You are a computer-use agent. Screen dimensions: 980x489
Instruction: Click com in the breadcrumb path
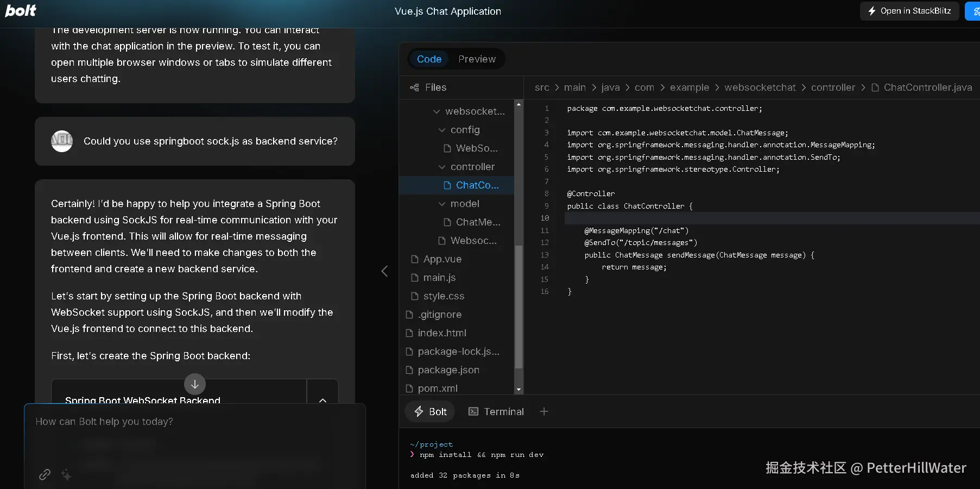pos(644,87)
